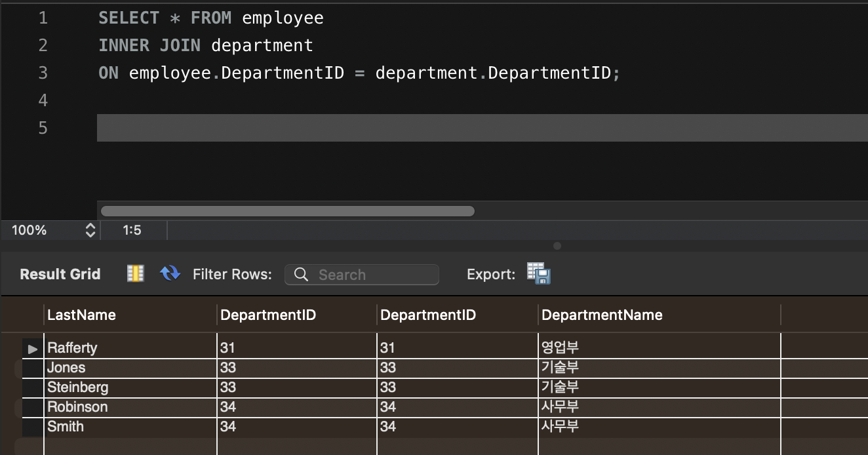
Task: Refresh results with the blue arrows icon
Action: pos(170,273)
